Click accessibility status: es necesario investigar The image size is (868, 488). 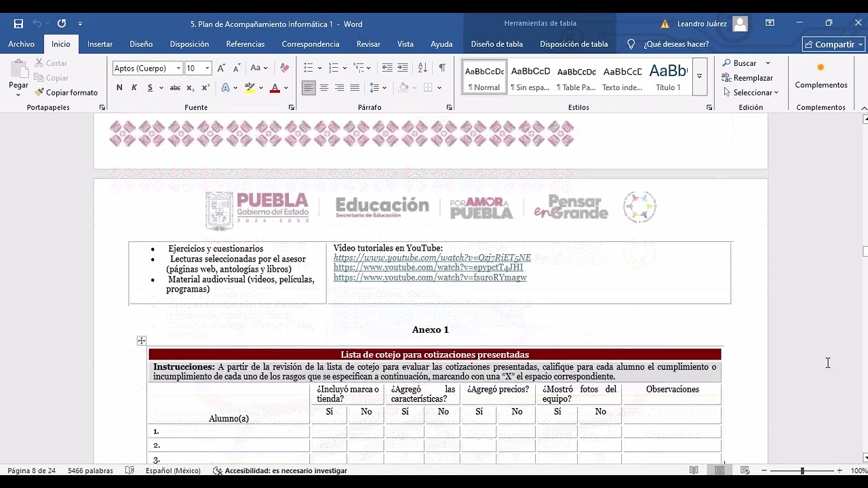click(280, 470)
